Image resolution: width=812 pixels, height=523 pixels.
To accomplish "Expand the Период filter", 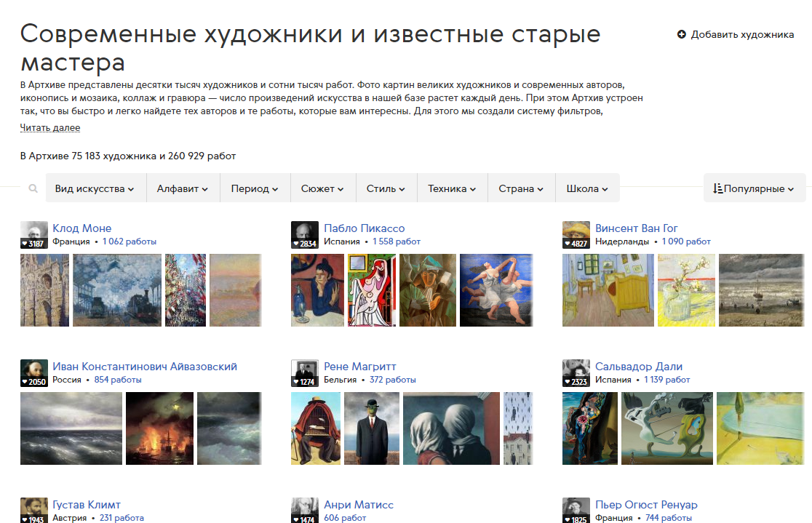I will pyautogui.click(x=255, y=188).
